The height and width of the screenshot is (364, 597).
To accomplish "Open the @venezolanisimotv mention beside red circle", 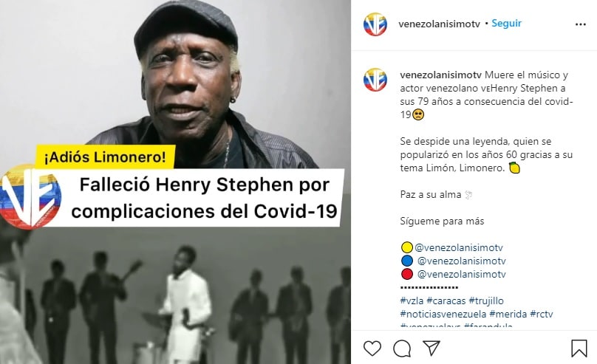I will (x=462, y=274).
